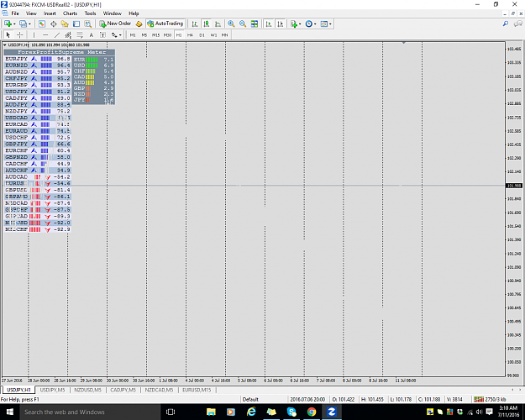
Task: Switch to the USDJPY,M5 chart tab
Action: pos(53,390)
